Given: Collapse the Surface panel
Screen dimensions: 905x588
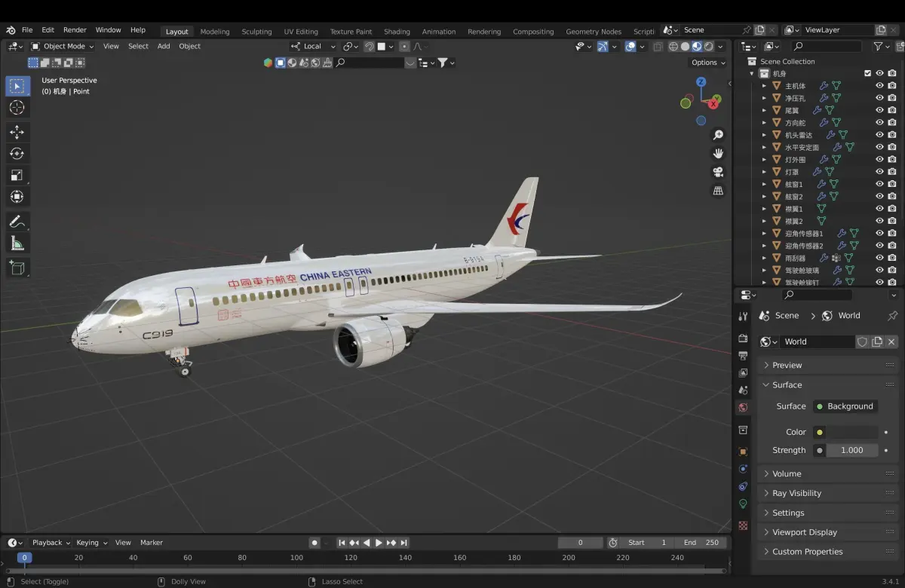Looking at the screenshot, I should [828, 384].
